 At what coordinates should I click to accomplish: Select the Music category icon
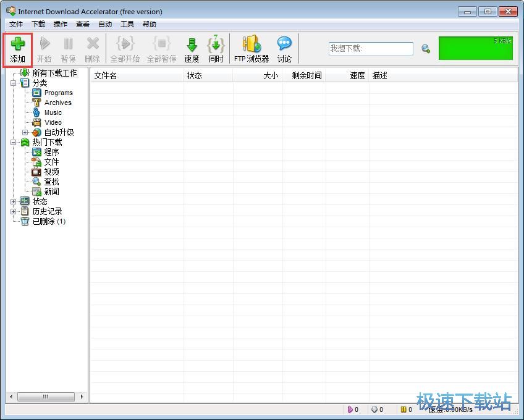tap(36, 112)
